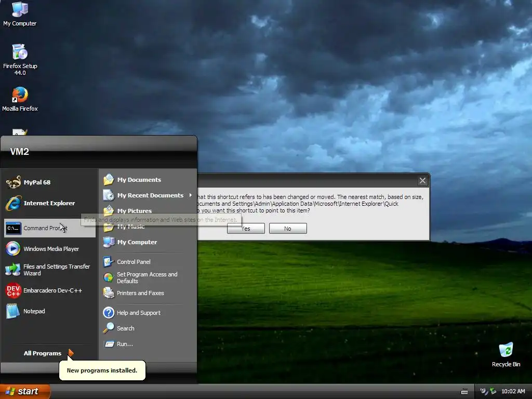This screenshot has width=532, height=399.
Task: Open My Computer desktop icon
Action: [x=20, y=14]
